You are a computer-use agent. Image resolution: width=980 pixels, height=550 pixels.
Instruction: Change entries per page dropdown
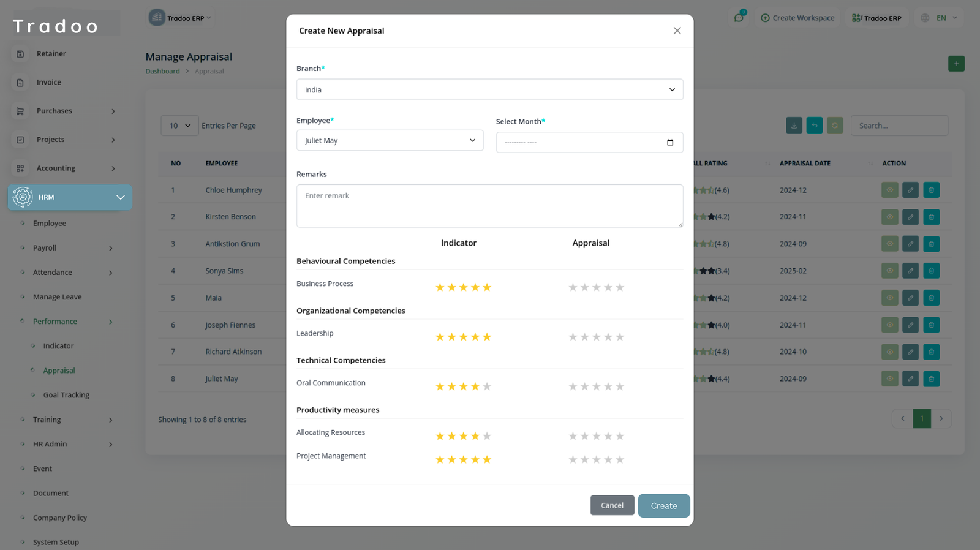[x=179, y=126]
